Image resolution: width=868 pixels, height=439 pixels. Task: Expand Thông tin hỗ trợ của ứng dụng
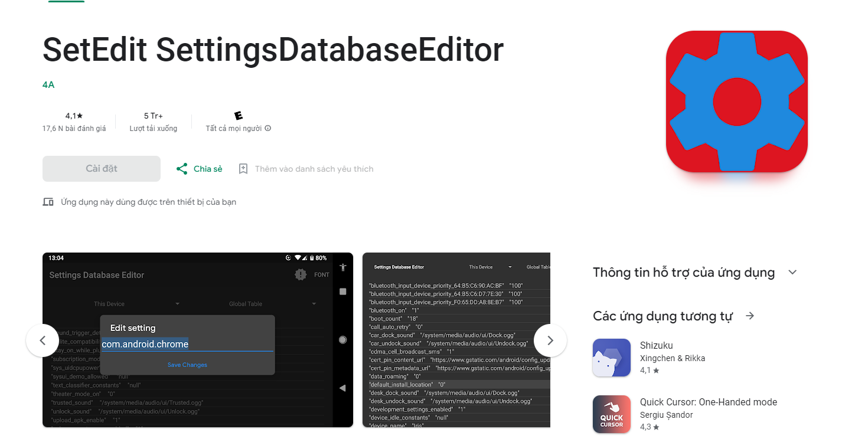click(792, 272)
